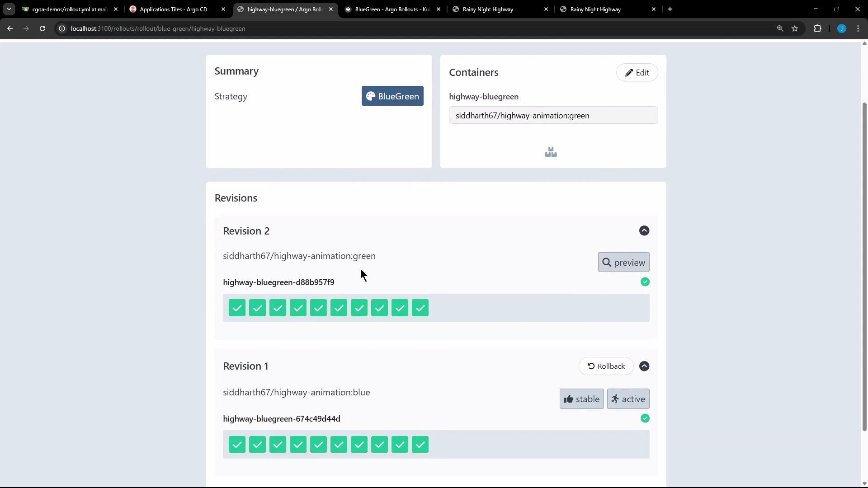
Task: Click the stable badge in Revision 1
Action: coord(581,399)
